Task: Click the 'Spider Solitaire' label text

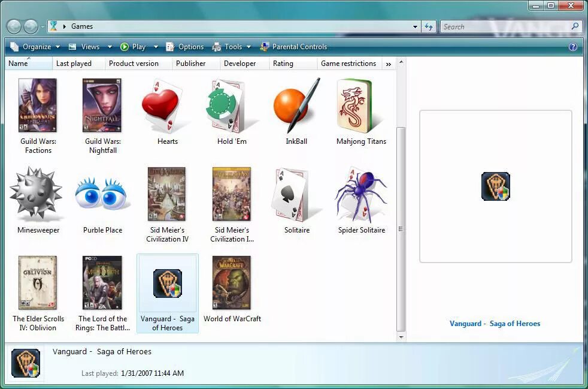Action: 362,230
